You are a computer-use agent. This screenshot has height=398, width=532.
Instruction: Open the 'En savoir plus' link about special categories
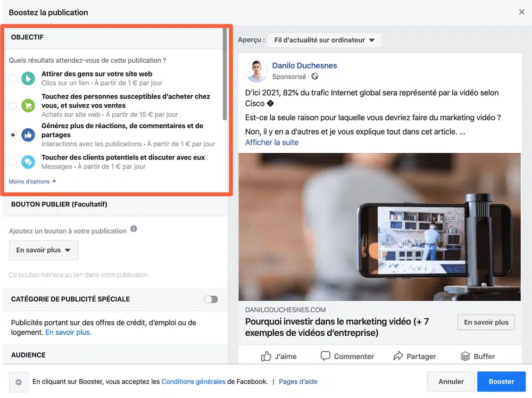coord(68,332)
